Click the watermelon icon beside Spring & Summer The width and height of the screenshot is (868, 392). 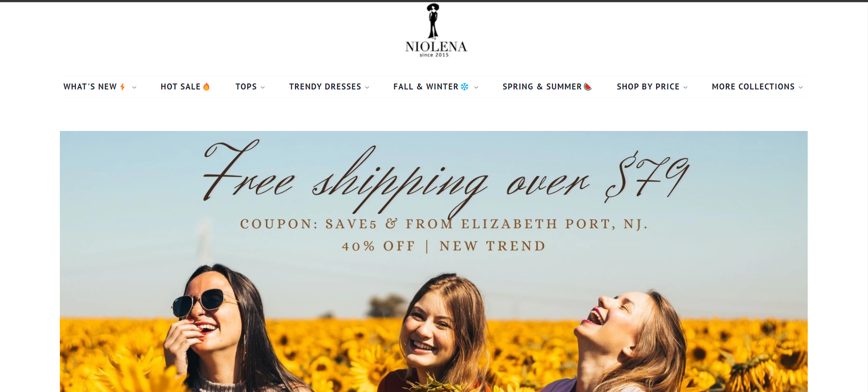pos(588,87)
